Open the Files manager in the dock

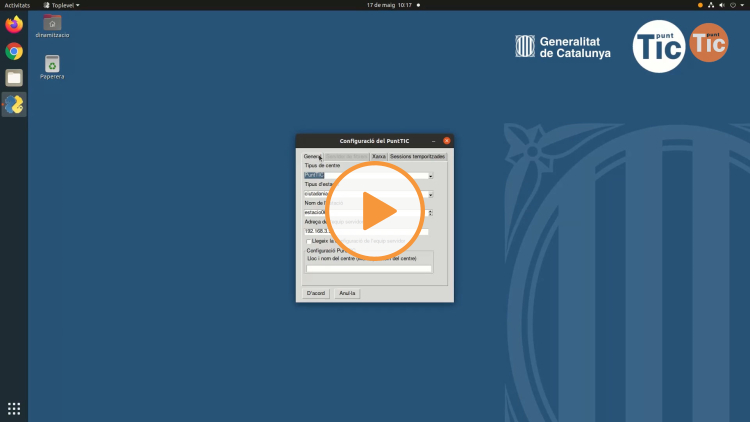14,77
